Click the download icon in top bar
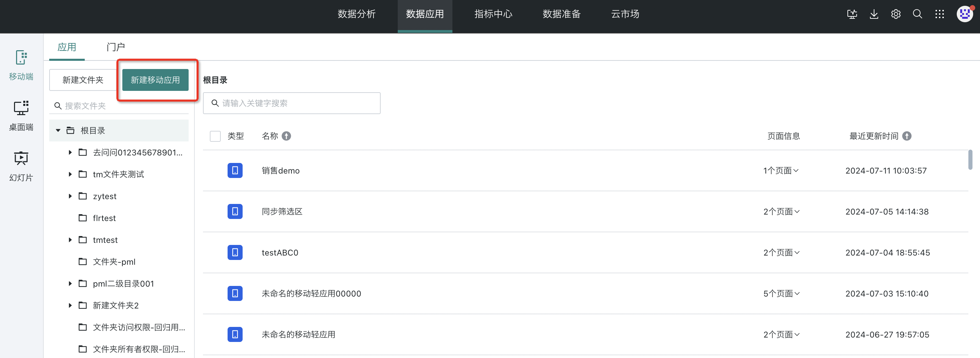 874,14
